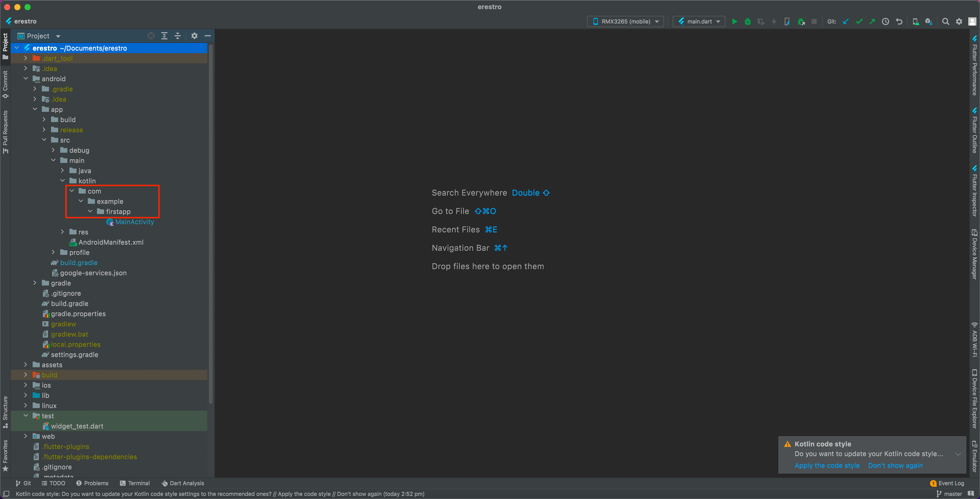The height and width of the screenshot is (499, 980).
Task: Collapse the test folder
Action: point(26,416)
